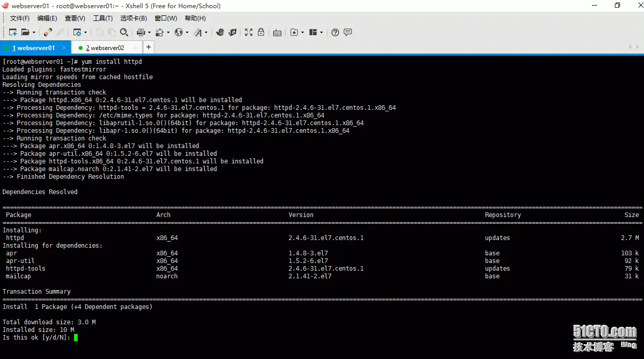The height and width of the screenshot is (359, 644).
Task: Open the session Properties gear icon
Action: [77, 32]
